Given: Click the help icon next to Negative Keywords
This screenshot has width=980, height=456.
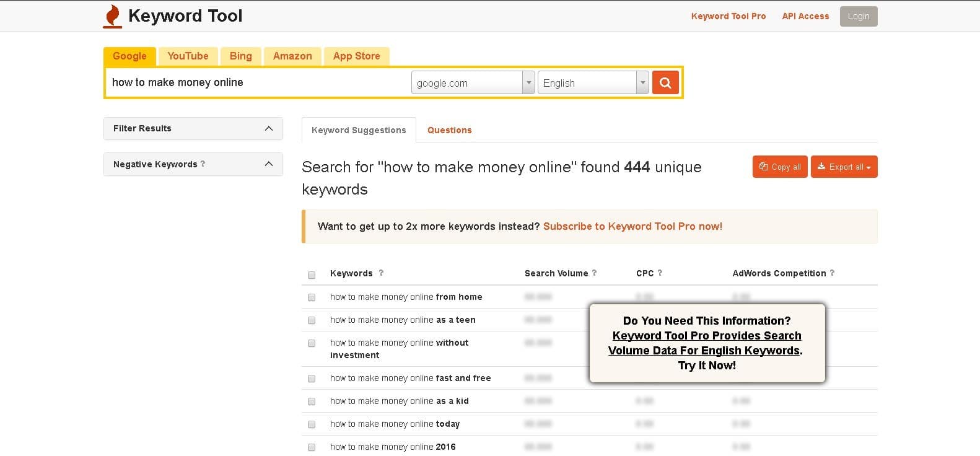Looking at the screenshot, I should pyautogui.click(x=203, y=164).
